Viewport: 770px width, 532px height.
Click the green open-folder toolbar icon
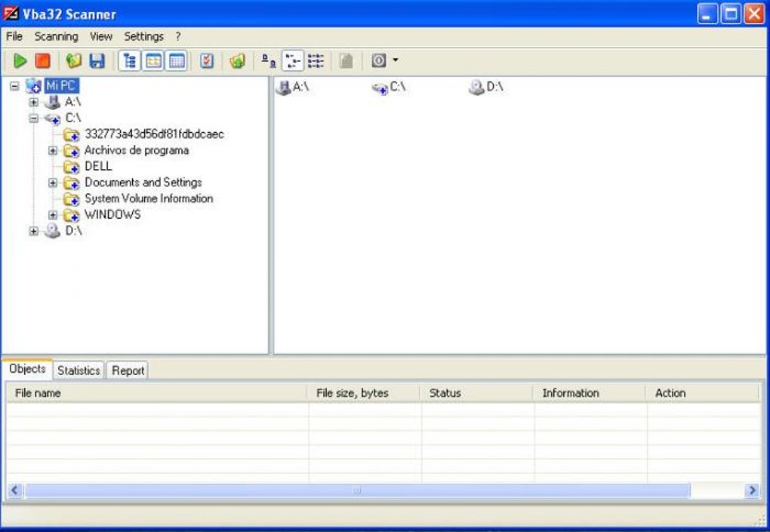click(74, 61)
